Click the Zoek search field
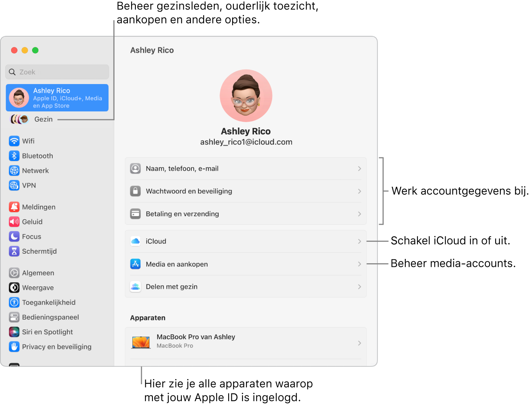 pos(57,72)
